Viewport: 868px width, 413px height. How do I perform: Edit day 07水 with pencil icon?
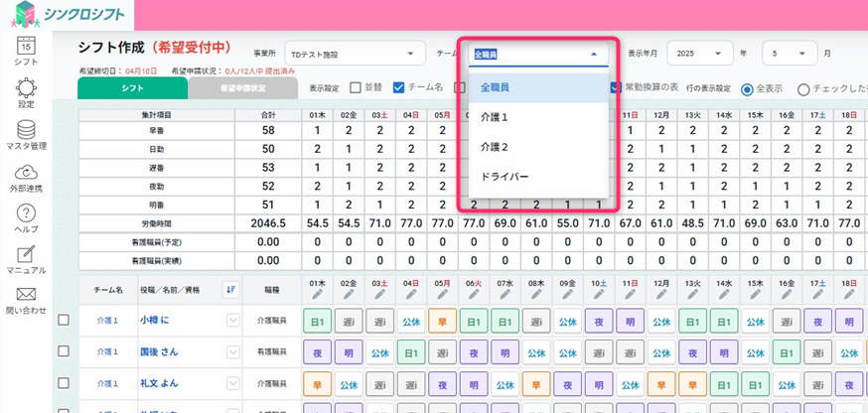pos(505,294)
